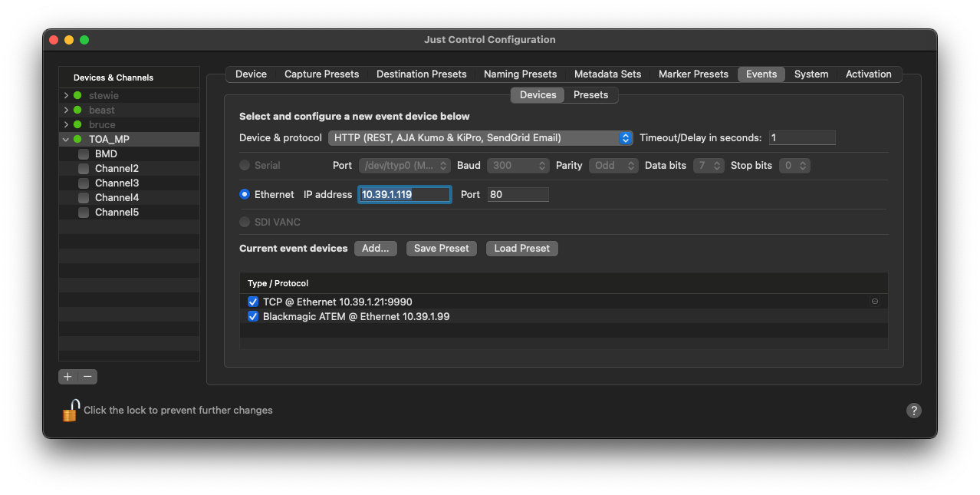Click the Load Preset button

pyautogui.click(x=522, y=249)
